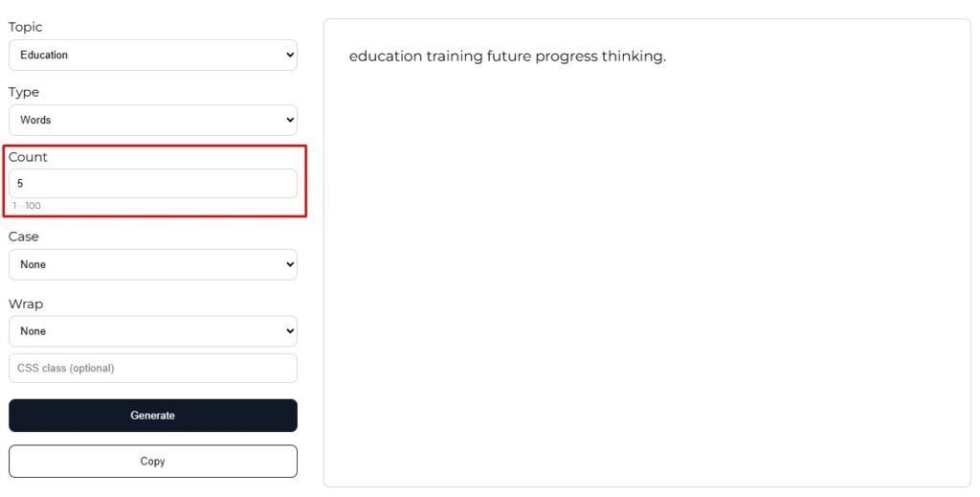Click the generated text 'education training future progress thinking.'
The width and height of the screenshot is (980, 497).
[507, 56]
